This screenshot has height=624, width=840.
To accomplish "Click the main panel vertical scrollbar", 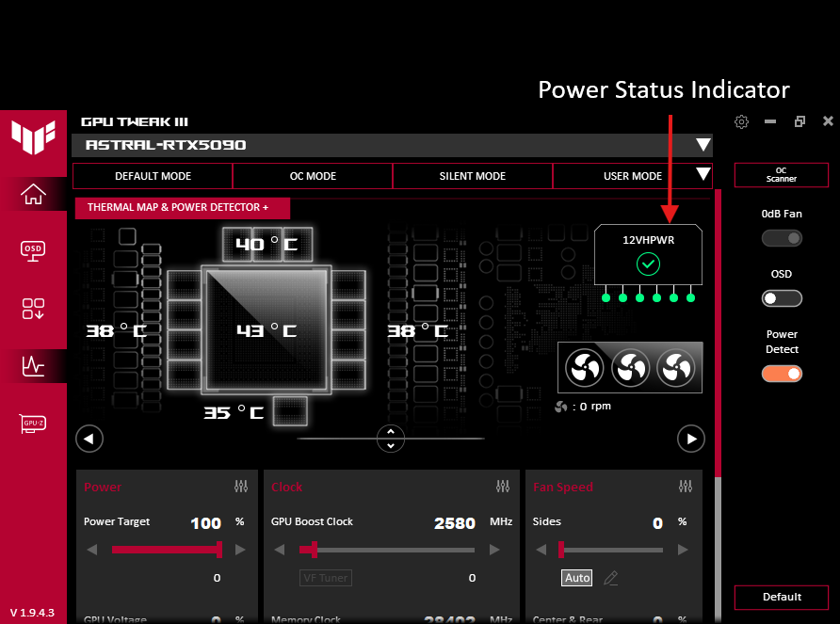I will [x=718, y=332].
